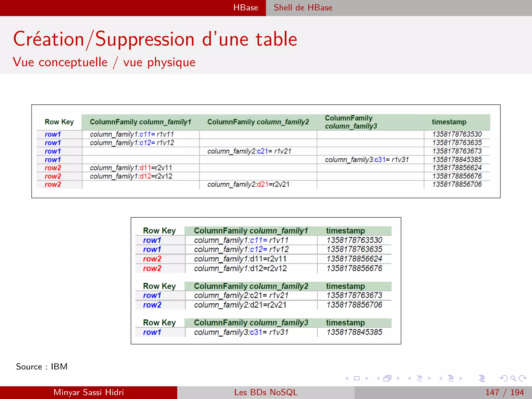
Task: Open the HBase section in header
Action: [x=246, y=8]
